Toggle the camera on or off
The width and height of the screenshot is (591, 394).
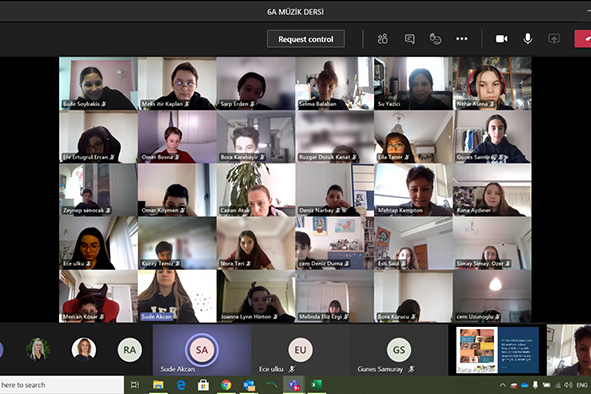click(x=501, y=39)
